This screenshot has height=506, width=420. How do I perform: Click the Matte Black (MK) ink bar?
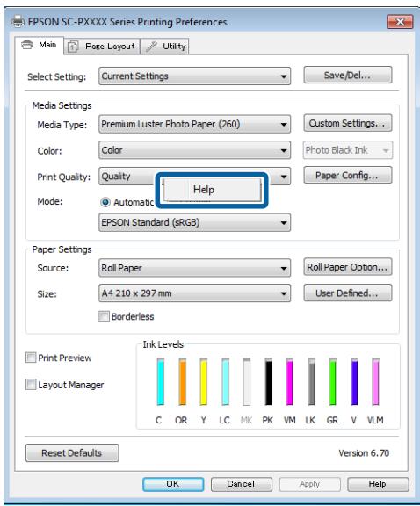tap(247, 382)
